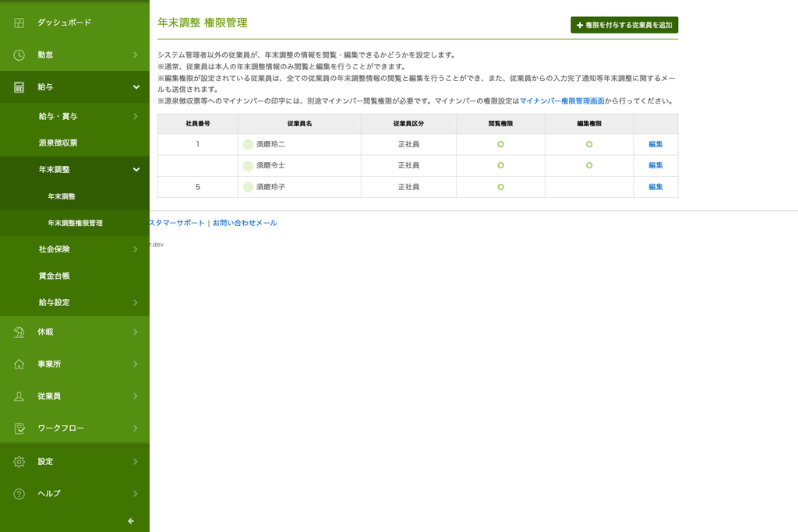
Task: Expand the 給与設定 submenu chevron
Action: click(x=136, y=302)
